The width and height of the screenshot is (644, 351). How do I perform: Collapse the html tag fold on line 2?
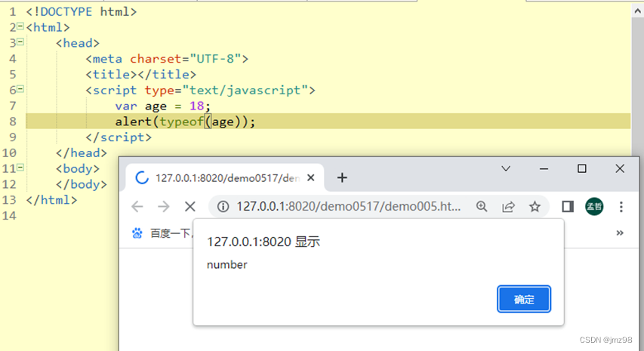click(x=20, y=26)
